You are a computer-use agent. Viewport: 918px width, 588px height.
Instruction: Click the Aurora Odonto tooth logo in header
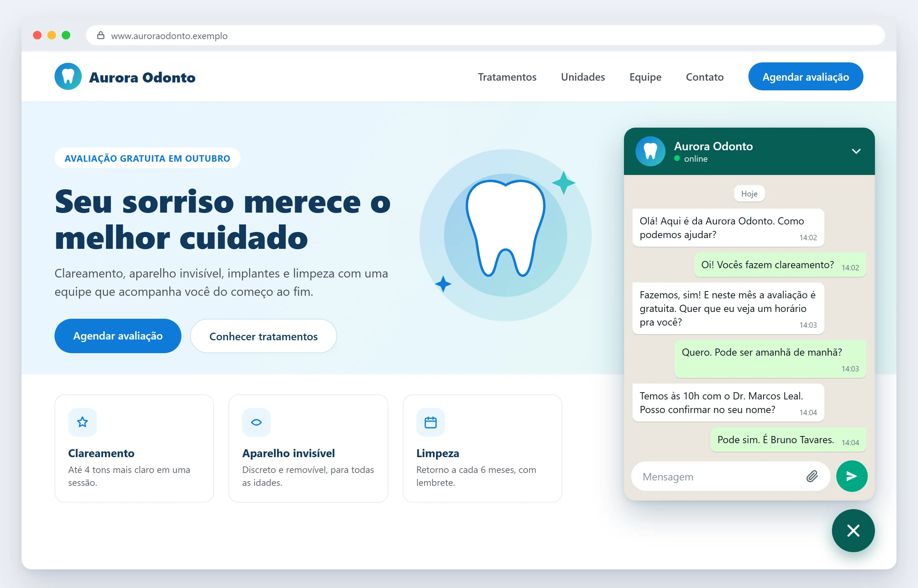68,76
